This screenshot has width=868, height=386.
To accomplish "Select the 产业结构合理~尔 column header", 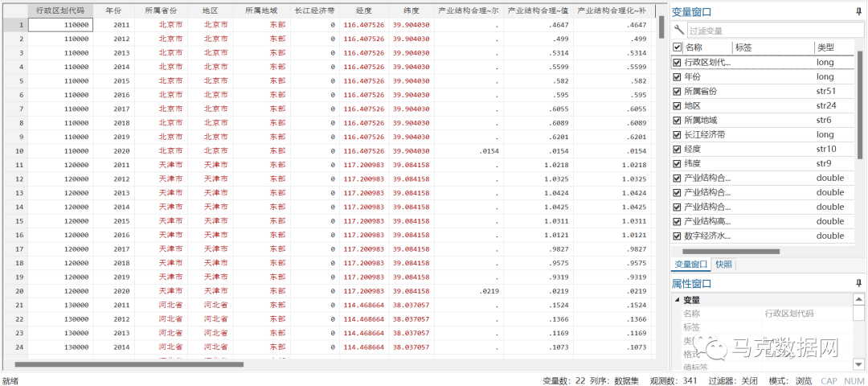I will pyautogui.click(x=469, y=10).
